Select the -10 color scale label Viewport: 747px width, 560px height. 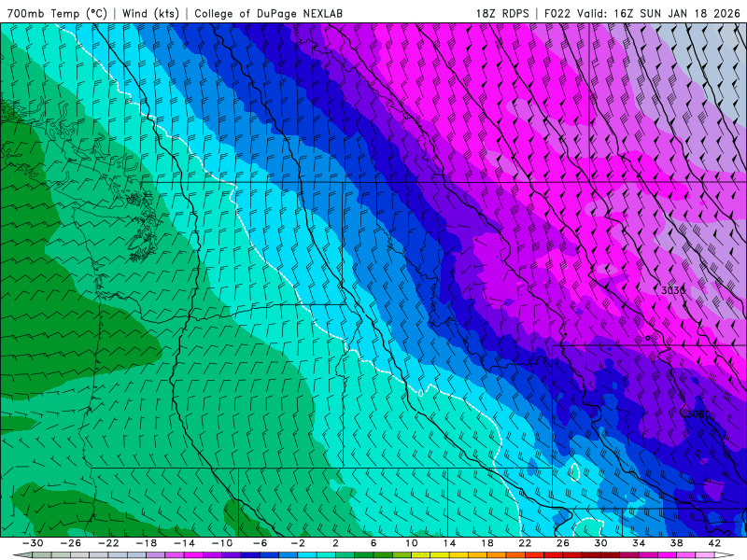(x=222, y=543)
